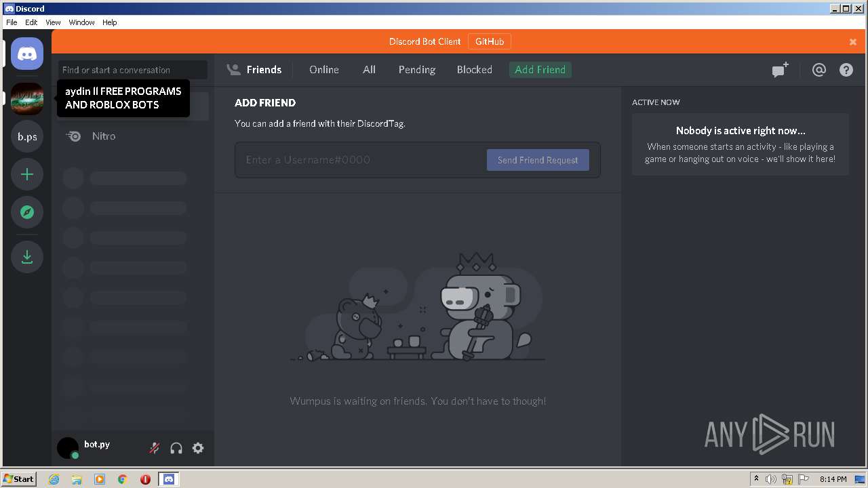Toggle headphones deafen
The height and width of the screenshot is (488, 868).
click(176, 448)
